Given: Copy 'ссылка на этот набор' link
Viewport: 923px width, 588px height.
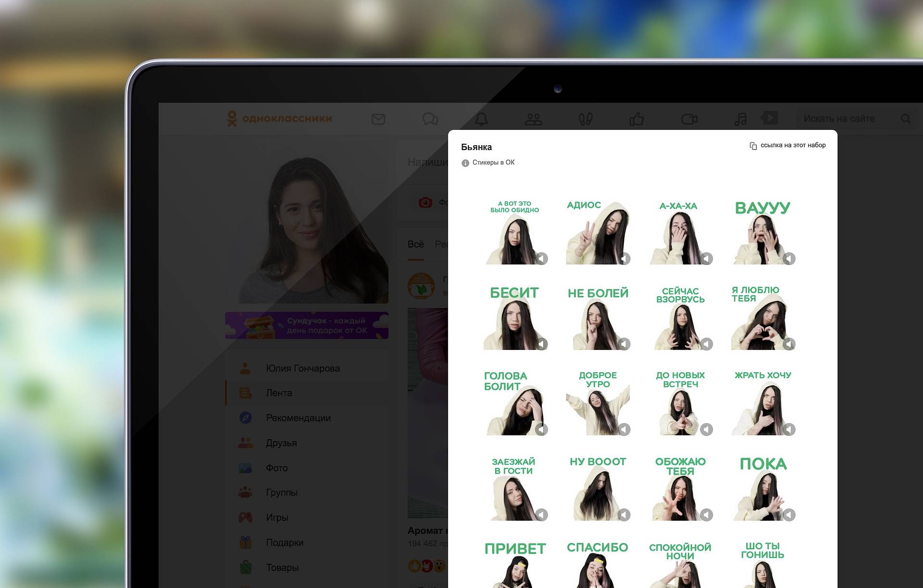Looking at the screenshot, I should [x=787, y=145].
